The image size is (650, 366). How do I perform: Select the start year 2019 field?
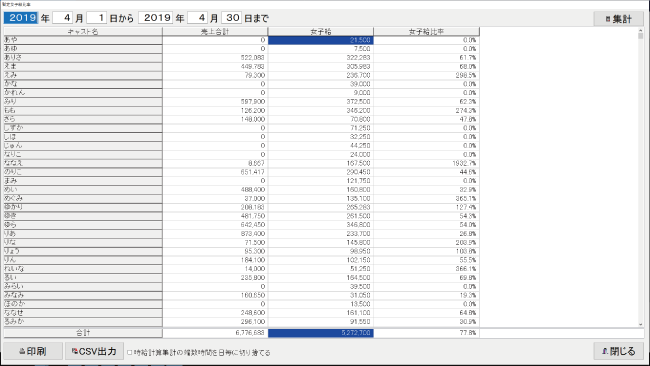click(x=21, y=18)
